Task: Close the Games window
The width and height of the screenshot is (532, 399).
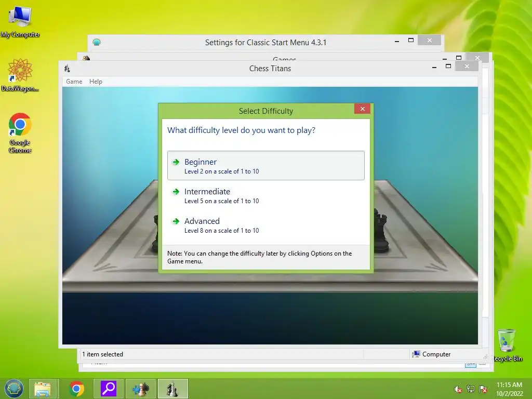Action: tap(477, 58)
